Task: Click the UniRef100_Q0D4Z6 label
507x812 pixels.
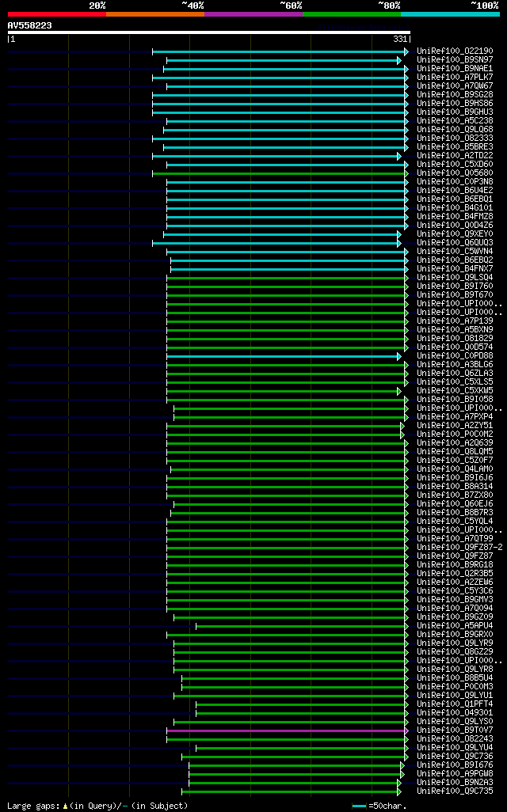Action: [x=455, y=226]
